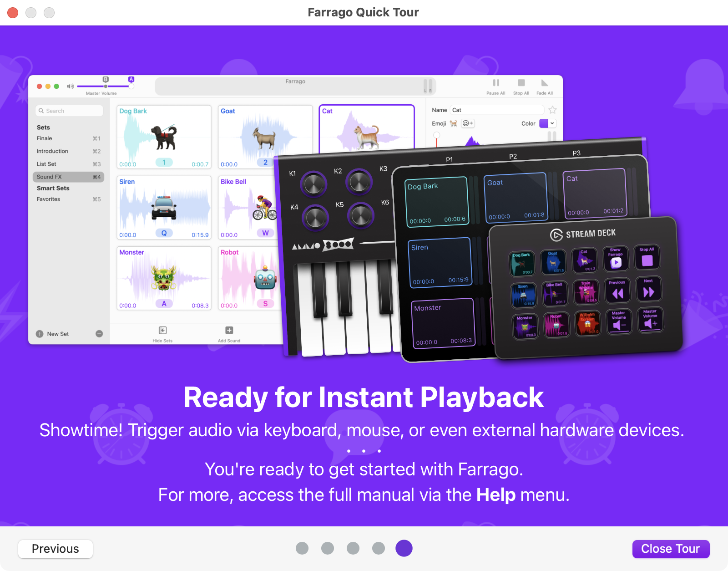728x571 pixels.
Task: Click the K2 knob on the MIDI keyboard
Action: (x=359, y=182)
